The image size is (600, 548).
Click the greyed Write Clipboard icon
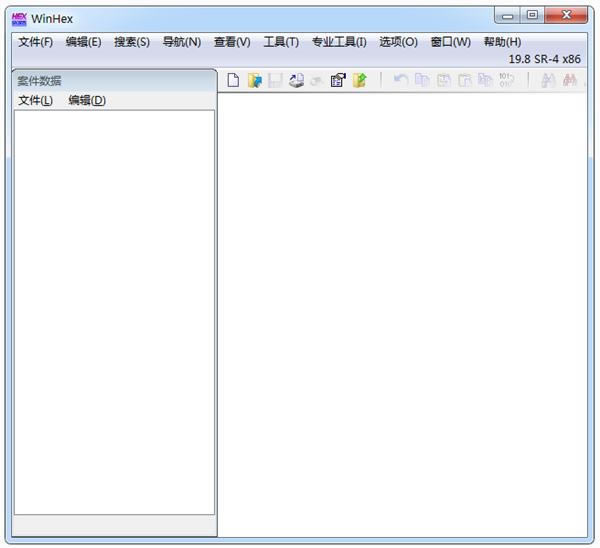tap(486, 80)
